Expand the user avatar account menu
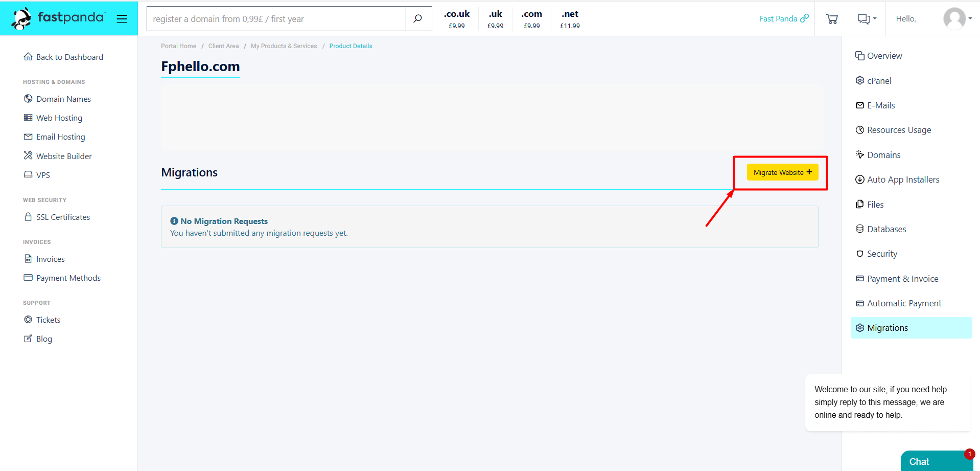Viewport: 980px width, 471px height. click(957, 19)
